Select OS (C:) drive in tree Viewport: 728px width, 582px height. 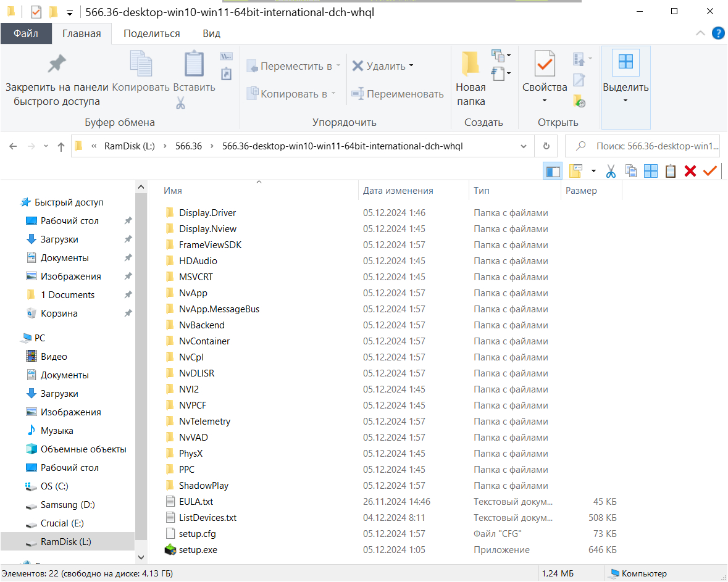[x=54, y=486]
